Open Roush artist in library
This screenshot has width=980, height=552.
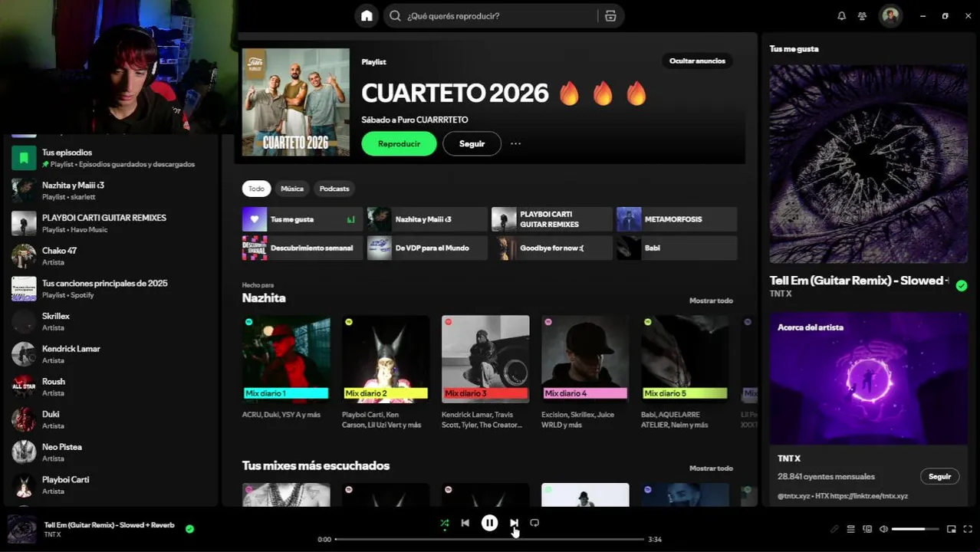111,387
